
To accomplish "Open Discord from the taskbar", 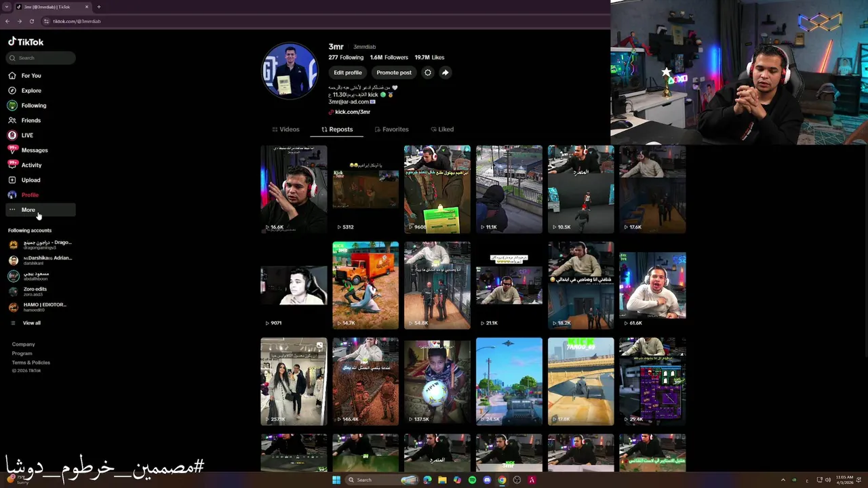I will [487, 480].
